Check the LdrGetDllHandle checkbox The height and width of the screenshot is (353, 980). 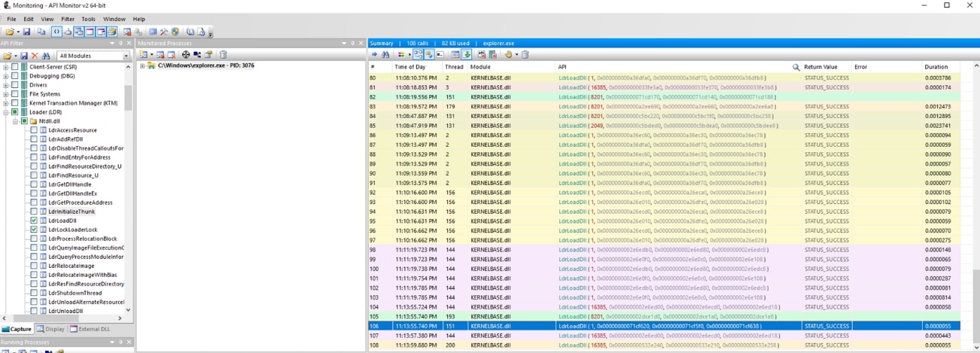tap(34, 184)
